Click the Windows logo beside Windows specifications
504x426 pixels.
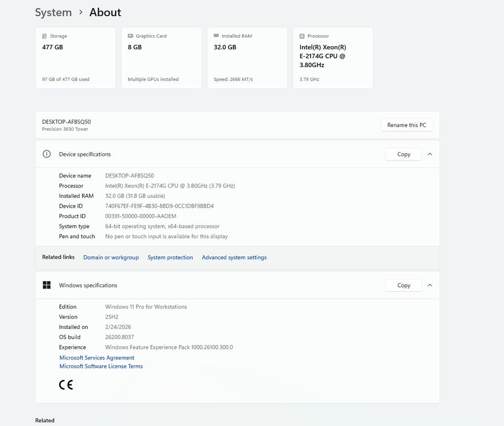pyautogui.click(x=47, y=285)
